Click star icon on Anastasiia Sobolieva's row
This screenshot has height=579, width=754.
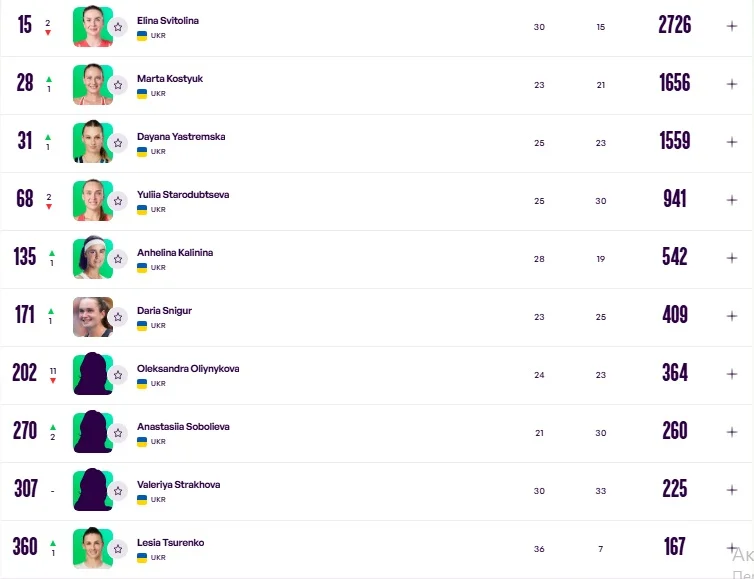pyautogui.click(x=118, y=433)
